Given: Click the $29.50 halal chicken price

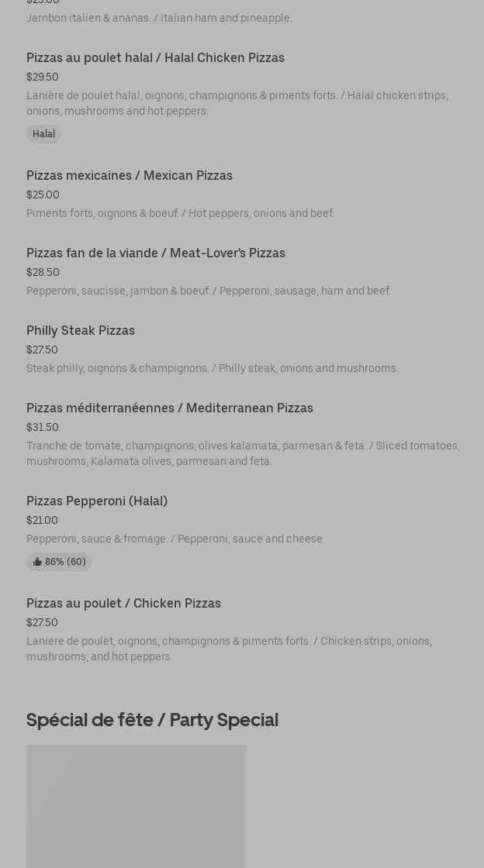Looking at the screenshot, I should pos(43,77).
